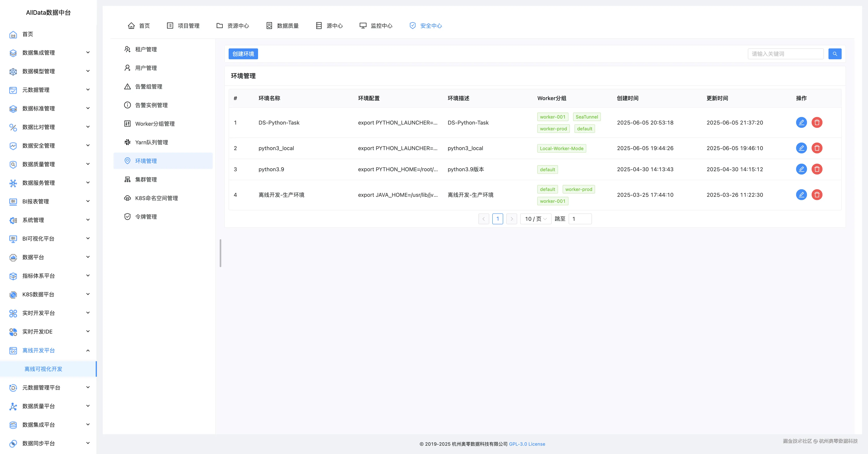Click the 创建环境 button

click(243, 54)
